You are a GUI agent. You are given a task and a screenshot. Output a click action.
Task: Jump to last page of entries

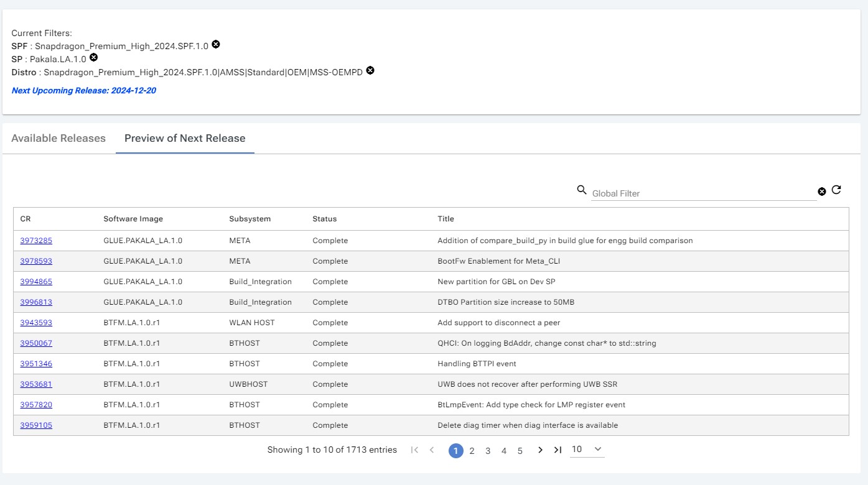point(558,450)
